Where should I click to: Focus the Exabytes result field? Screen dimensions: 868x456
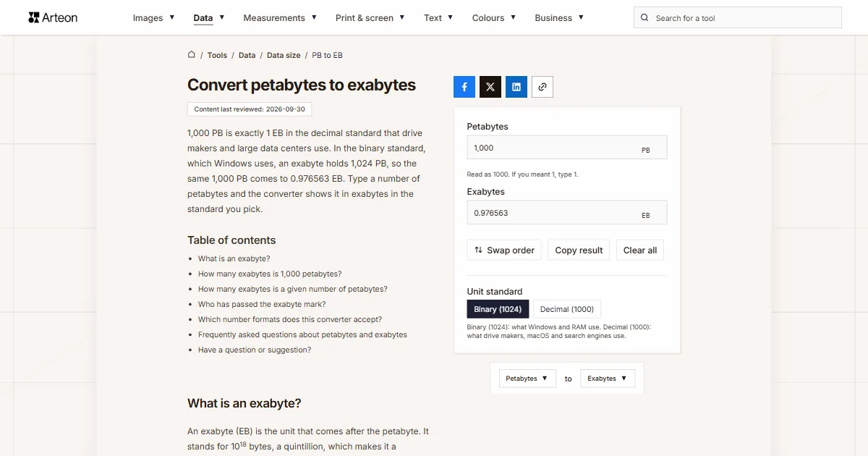pos(567,213)
